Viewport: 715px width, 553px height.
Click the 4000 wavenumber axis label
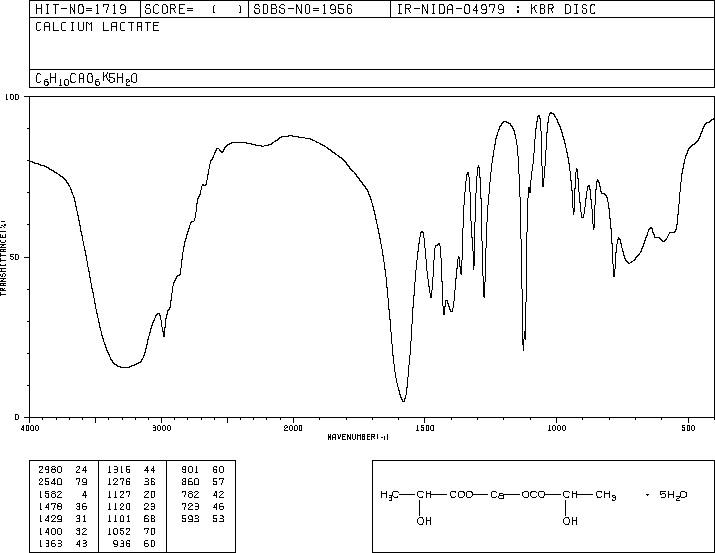30,428
